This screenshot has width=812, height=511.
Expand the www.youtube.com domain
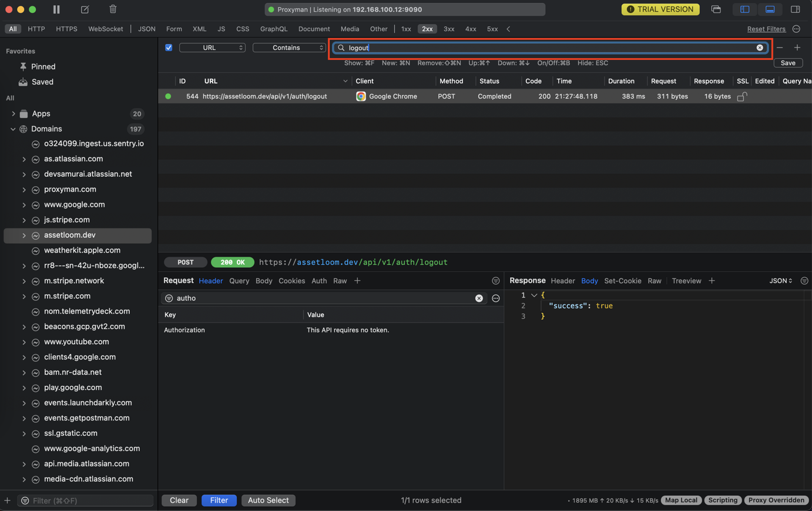24,342
